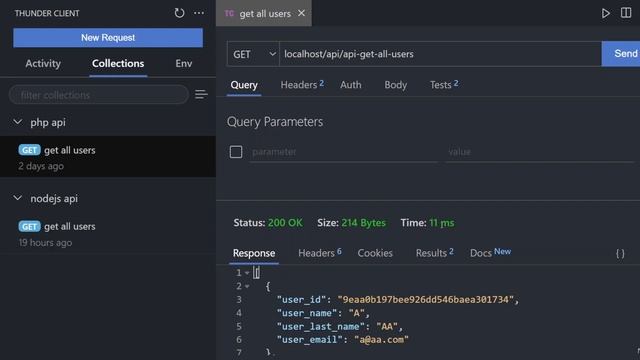Open the Docs New tab
Screen dimensions: 640x360
click(x=490, y=253)
